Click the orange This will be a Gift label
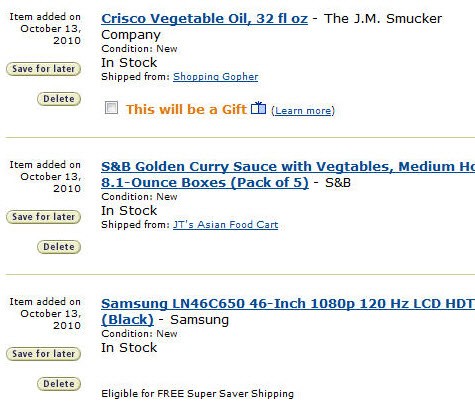 click(x=186, y=109)
